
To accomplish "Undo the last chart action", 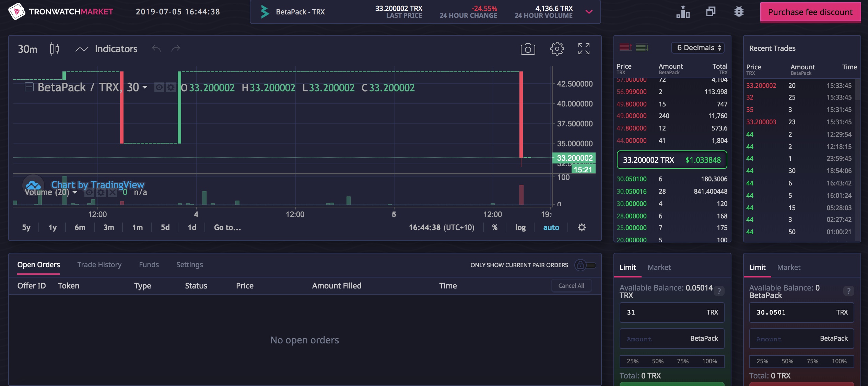I will 156,49.
